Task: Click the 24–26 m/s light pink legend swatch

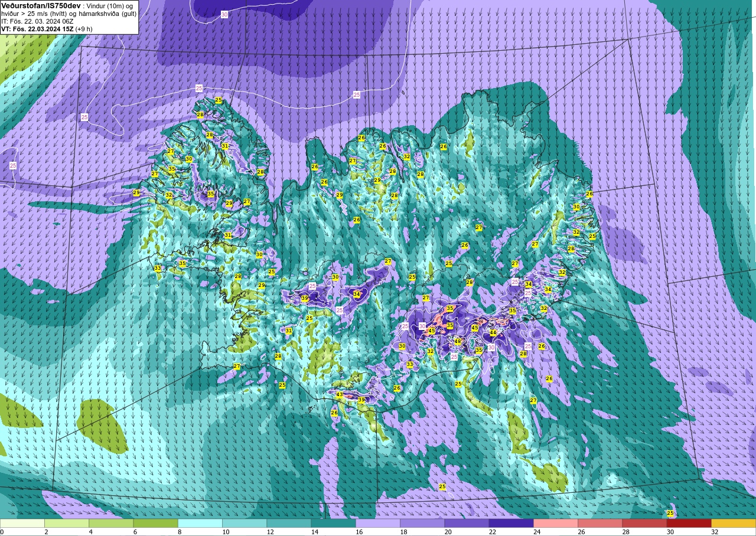Action: 556,523
